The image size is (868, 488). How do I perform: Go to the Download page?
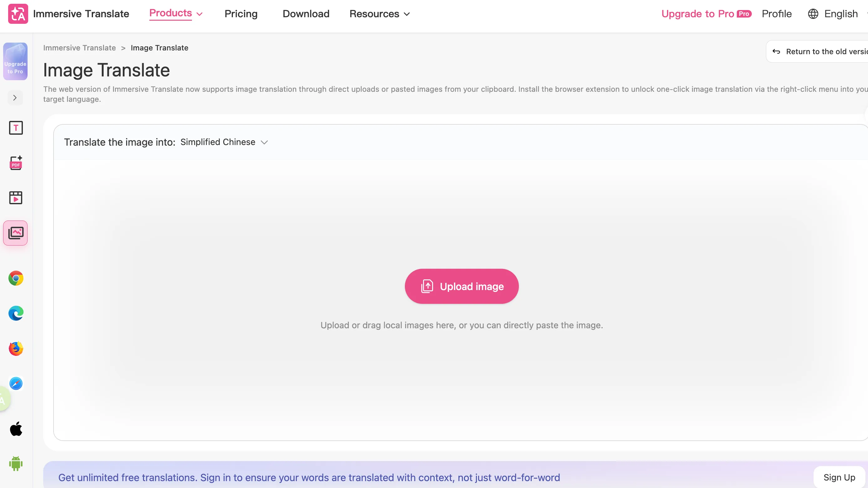click(x=306, y=14)
